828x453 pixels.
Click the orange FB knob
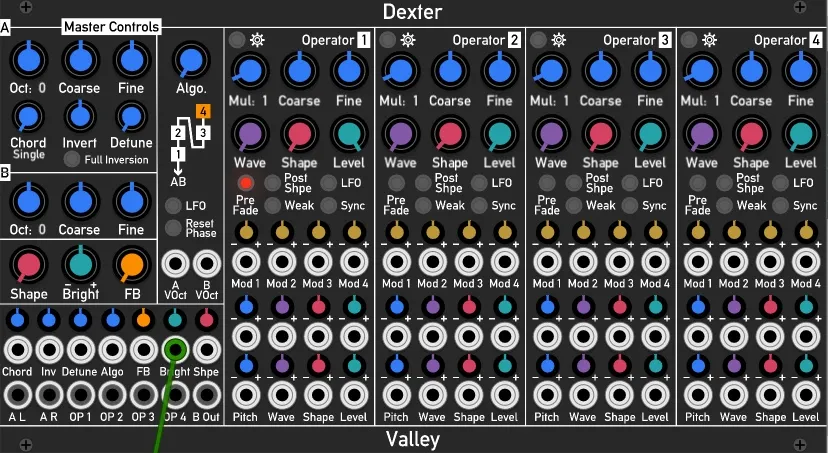click(x=131, y=265)
